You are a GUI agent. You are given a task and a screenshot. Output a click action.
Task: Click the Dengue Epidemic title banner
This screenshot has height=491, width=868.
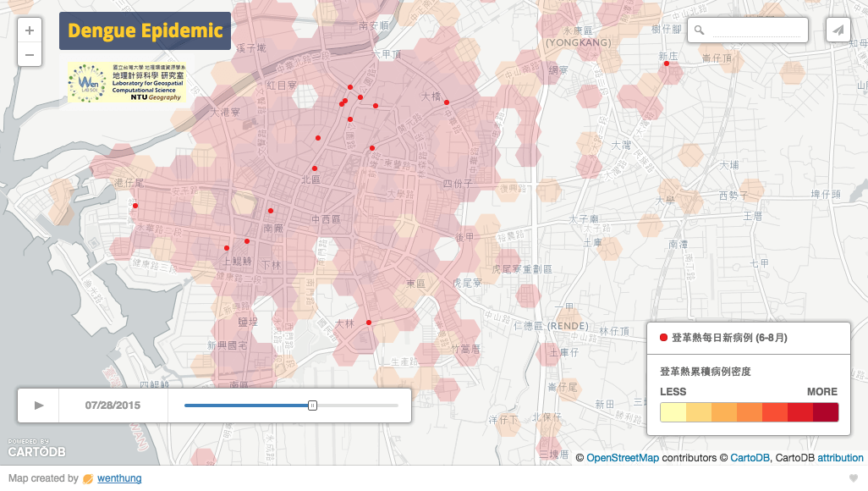tap(145, 31)
